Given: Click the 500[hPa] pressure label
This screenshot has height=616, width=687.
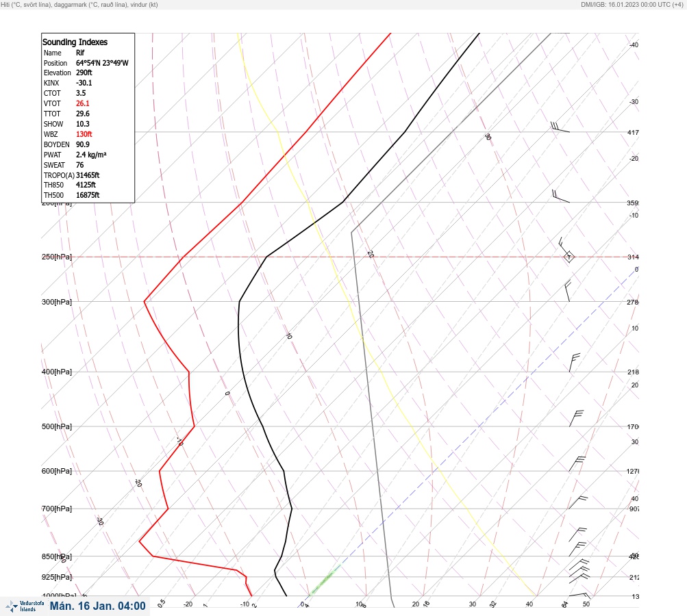Looking at the screenshot, I should [x=57, y=426].
